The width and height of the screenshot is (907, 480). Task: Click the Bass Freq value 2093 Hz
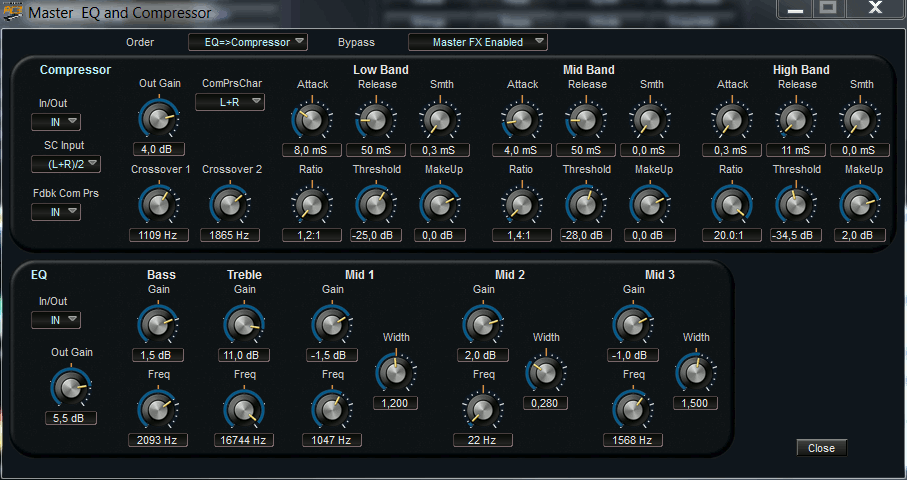tap(157, 439)
